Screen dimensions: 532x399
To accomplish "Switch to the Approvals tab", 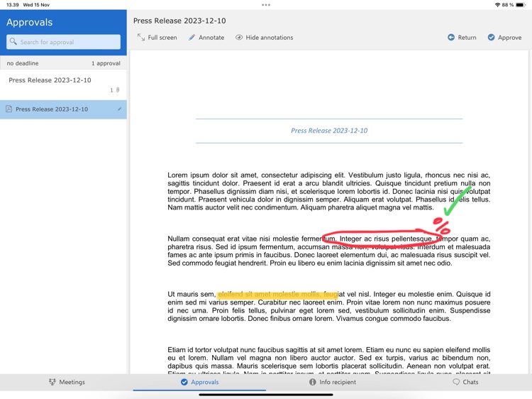I will (x=199, y=382).
